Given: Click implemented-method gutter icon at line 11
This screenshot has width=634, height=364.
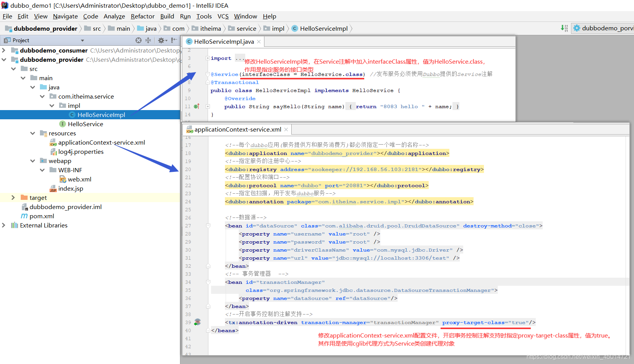Looking at the screenshot, I should [x=196, y=106].
